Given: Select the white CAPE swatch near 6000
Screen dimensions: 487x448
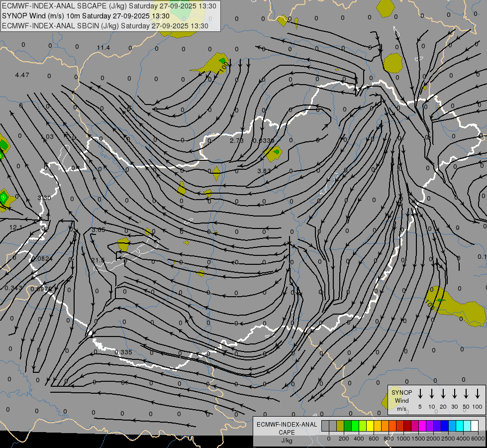Looking at the screenshot, I should tap(475, 426).
